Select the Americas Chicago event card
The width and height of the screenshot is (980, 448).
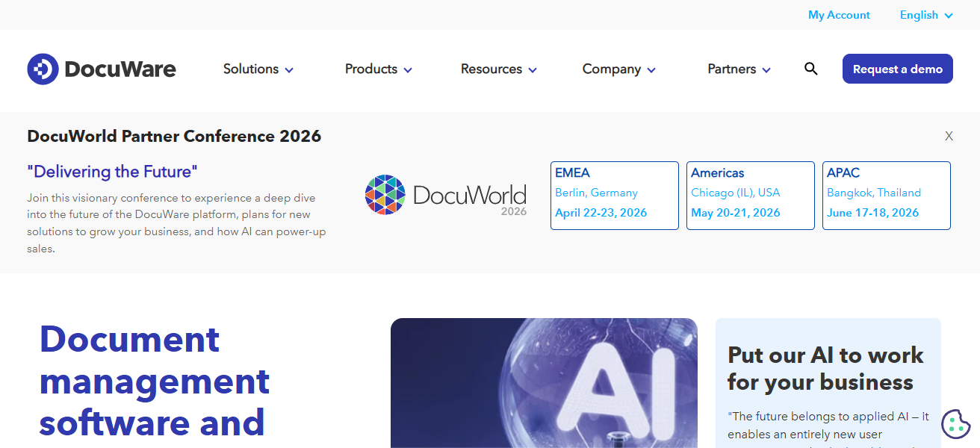[x=750, y=195]
